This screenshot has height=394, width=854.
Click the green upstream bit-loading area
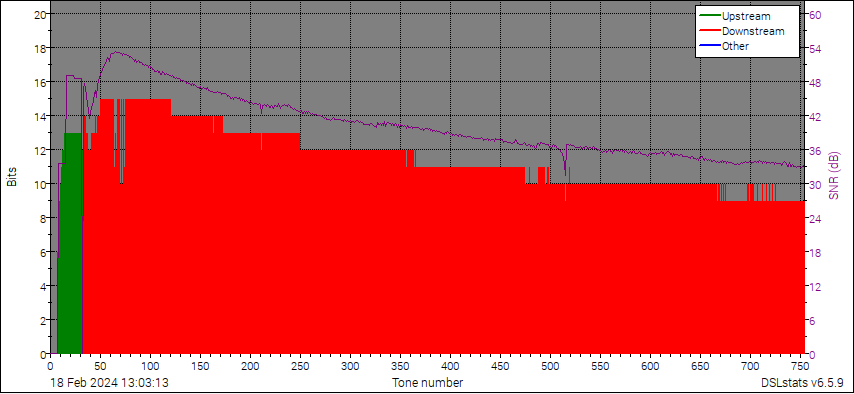71,245
